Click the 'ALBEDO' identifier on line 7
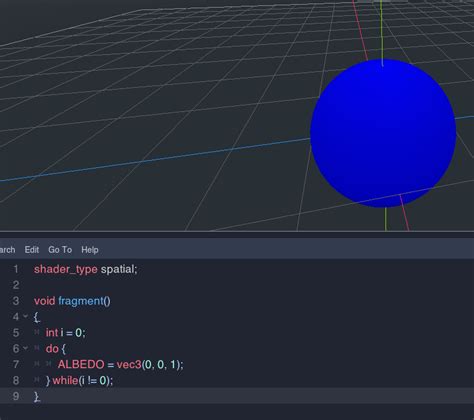The width and height of the screenshot is (474, 420). [x=81, y=364]
